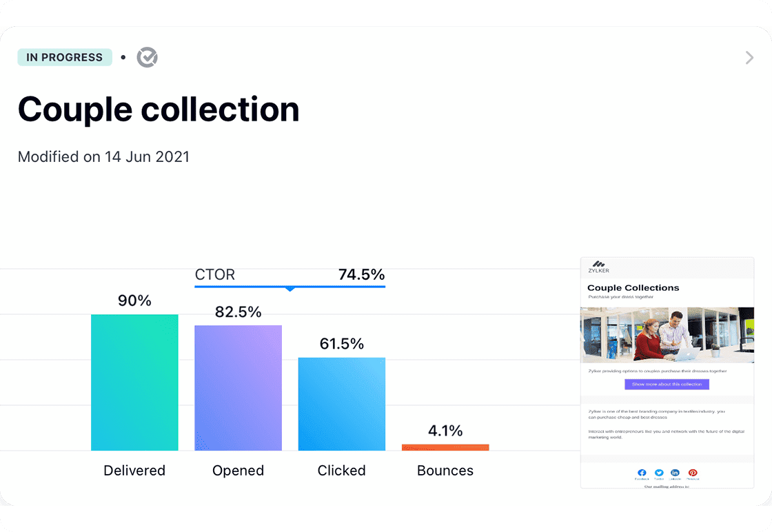Open the Pinterest icon in email footer

click(x=693, y=473)
